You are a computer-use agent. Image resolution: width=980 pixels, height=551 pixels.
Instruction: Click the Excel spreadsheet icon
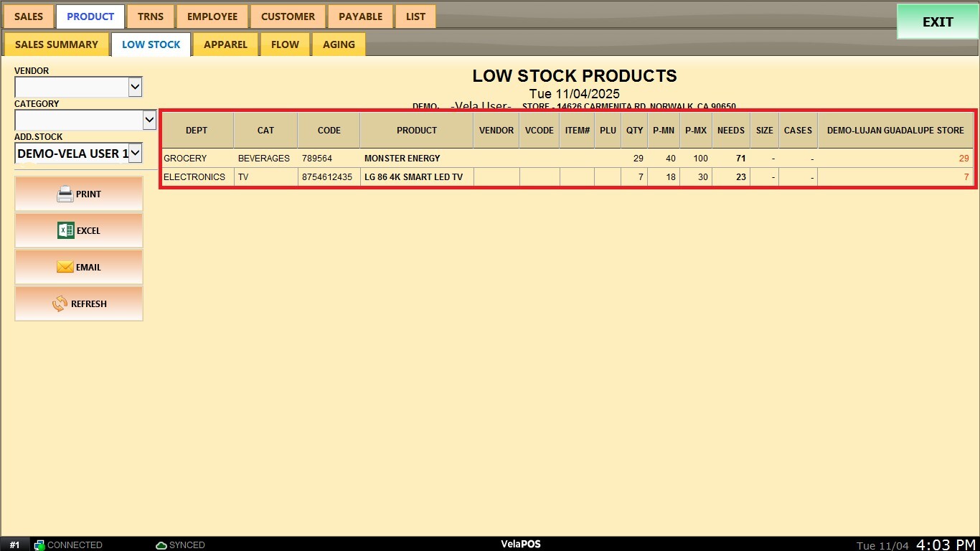click(x=66, y=230)
